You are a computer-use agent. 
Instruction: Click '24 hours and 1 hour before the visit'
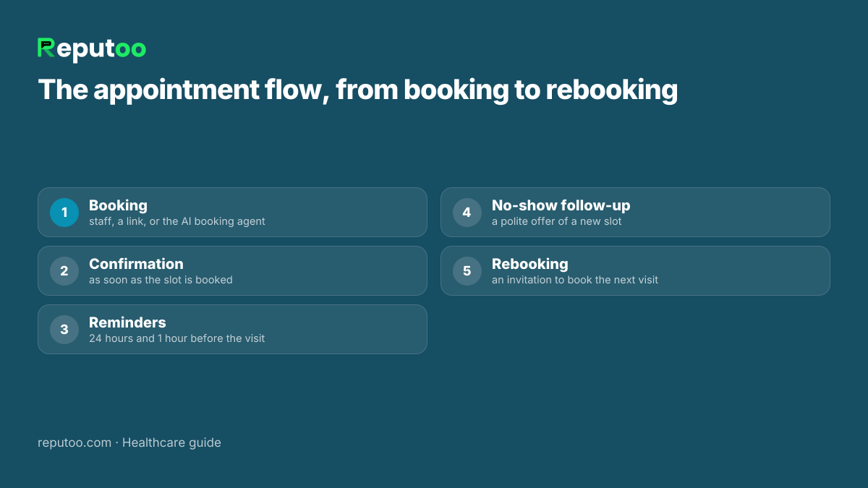176,338
